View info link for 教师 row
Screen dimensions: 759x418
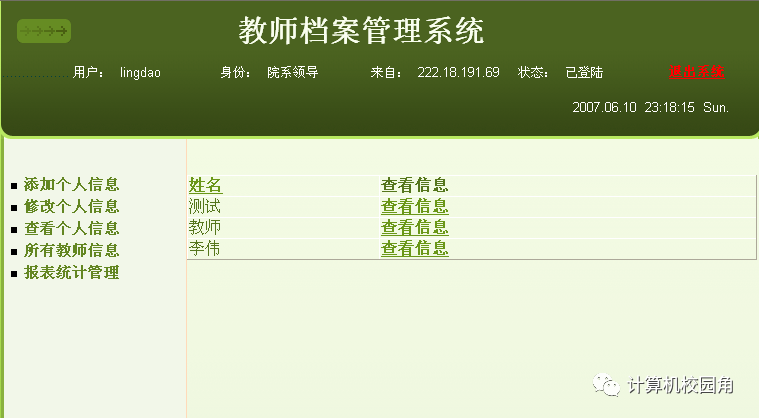414,227
